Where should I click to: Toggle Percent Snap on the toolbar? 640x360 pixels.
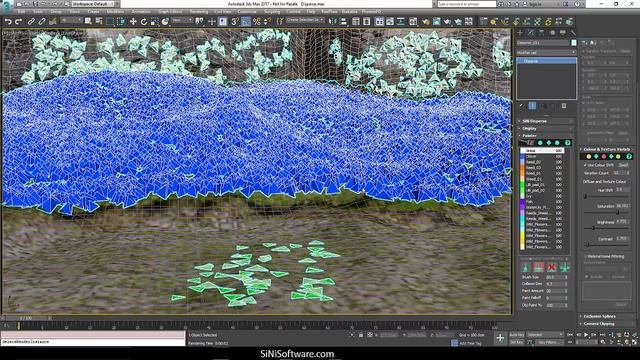coord(256,21)
